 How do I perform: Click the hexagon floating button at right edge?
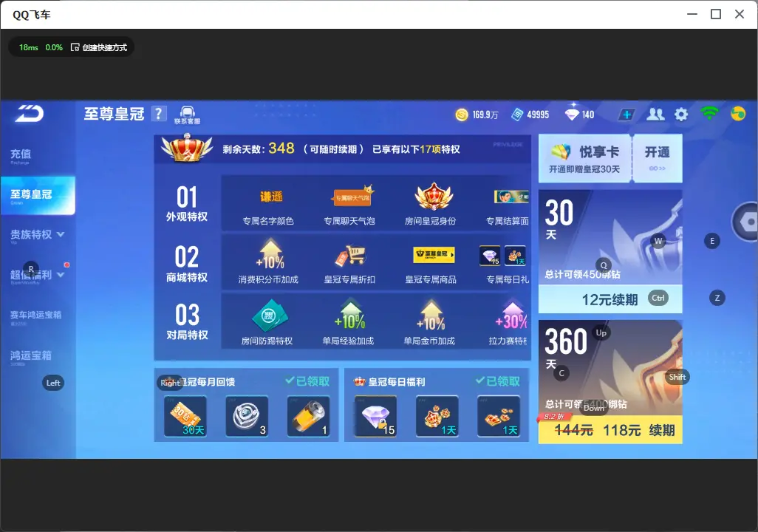tap(745, 222)
